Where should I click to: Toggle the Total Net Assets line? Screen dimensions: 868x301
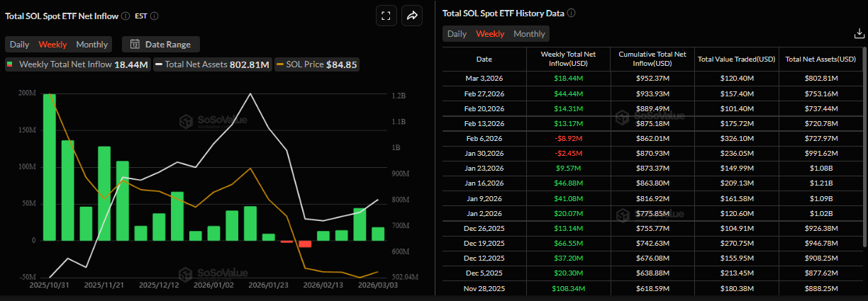(212, 64)
